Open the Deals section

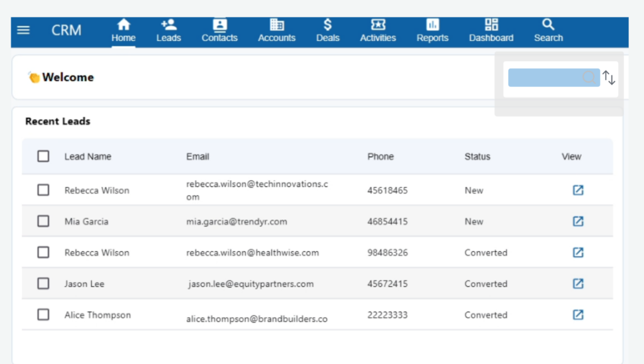point(328,31)
